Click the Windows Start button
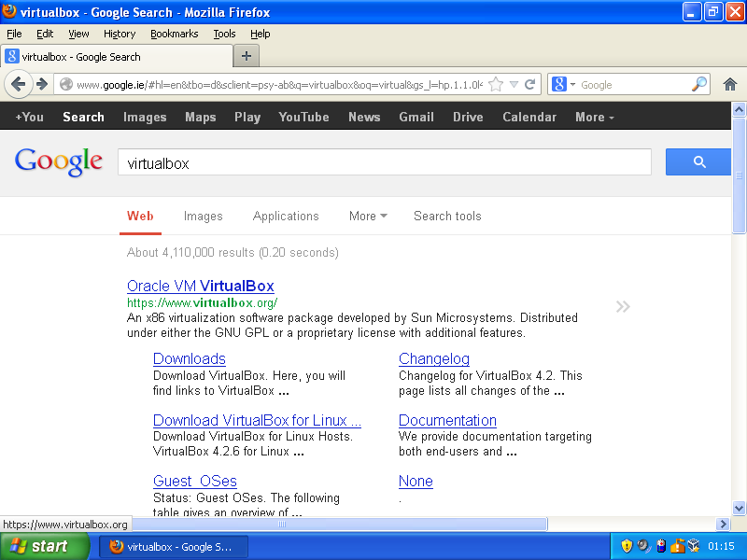 pos(45,546)
